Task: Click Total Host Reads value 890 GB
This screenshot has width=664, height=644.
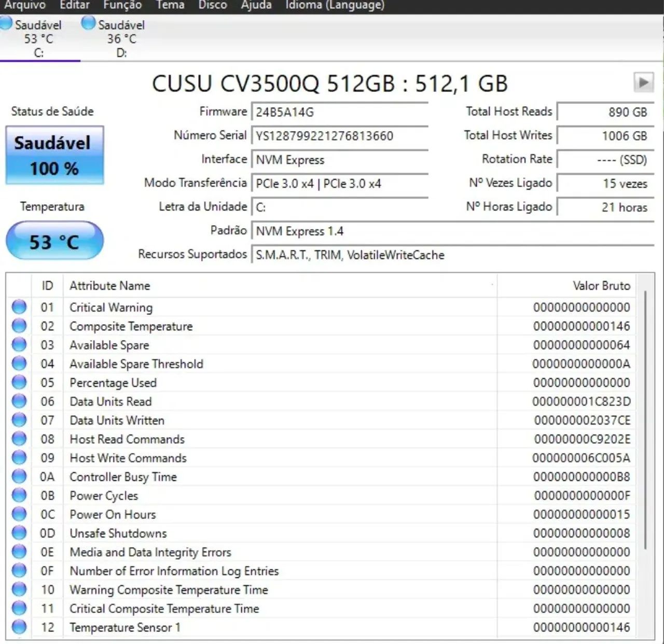Action: click(x=605, y=112)
